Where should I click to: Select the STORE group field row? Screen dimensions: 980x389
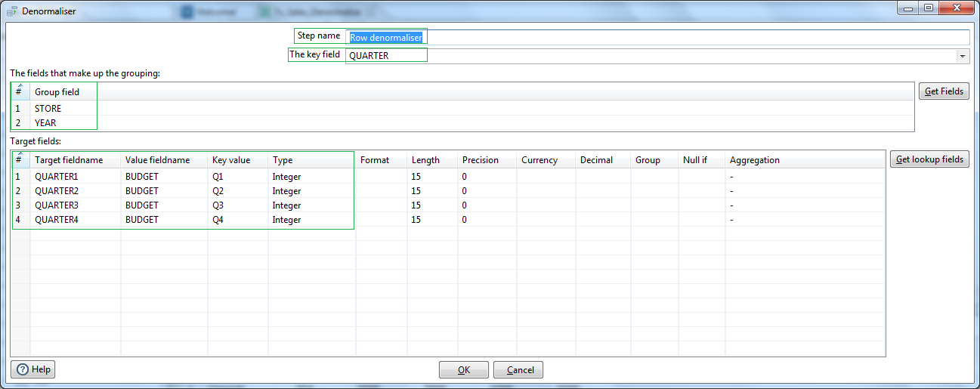(48, 109)
